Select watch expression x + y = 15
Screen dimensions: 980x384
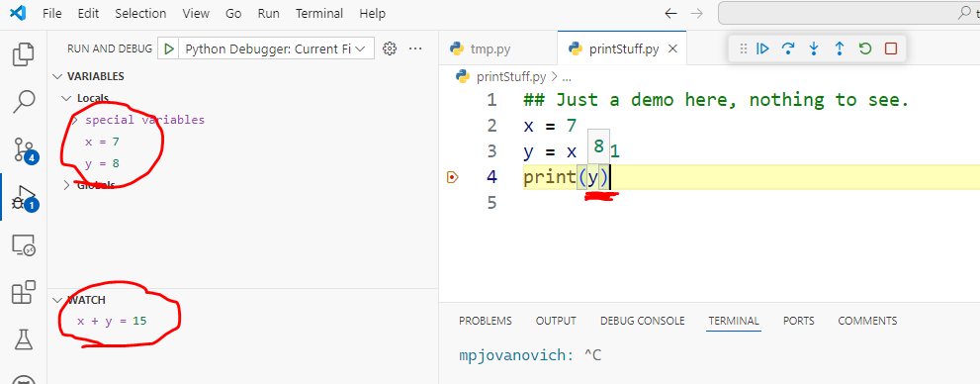[x=112, y=322]
